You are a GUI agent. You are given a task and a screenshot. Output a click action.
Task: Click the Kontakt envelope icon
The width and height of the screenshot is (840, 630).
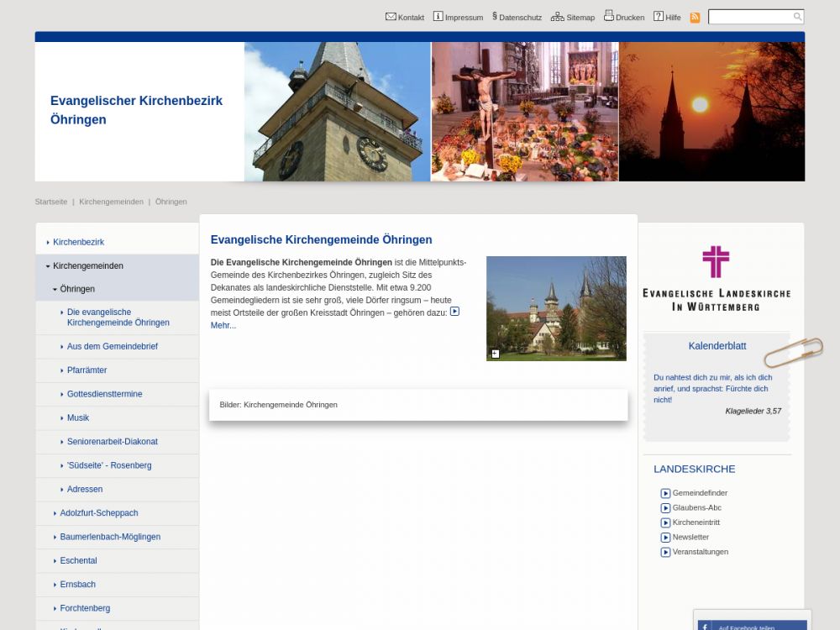[391, 17]
